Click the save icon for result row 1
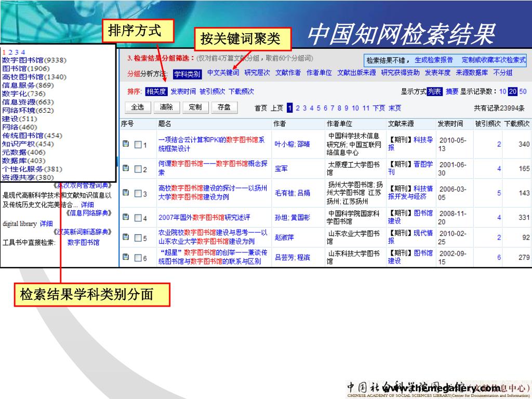Viewport: 532px width, 399px height. (126, 144)
